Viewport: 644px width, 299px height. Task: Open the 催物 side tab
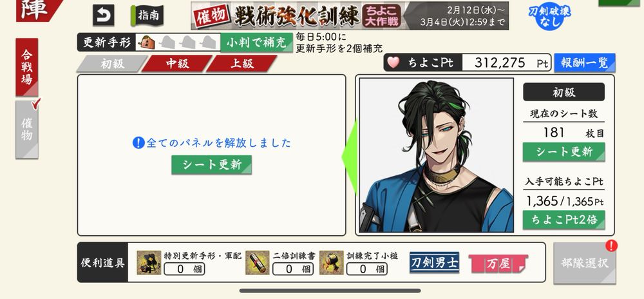click(x=27, y=130)
